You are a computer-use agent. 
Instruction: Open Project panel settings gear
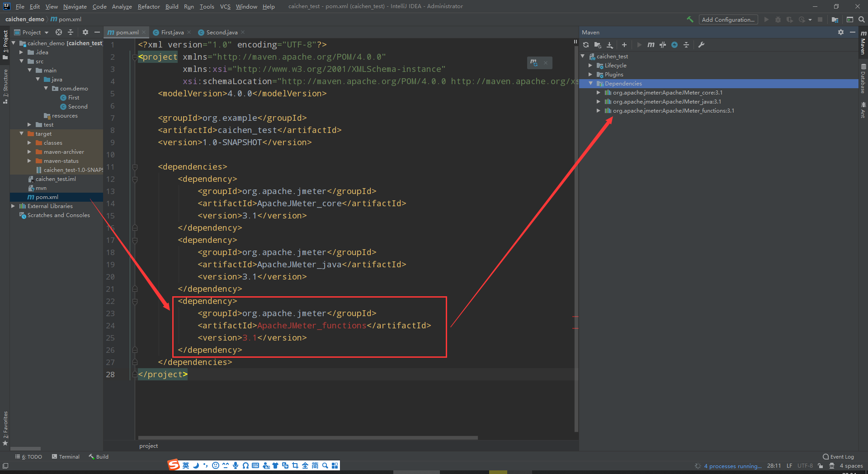(x=85, y=32)
